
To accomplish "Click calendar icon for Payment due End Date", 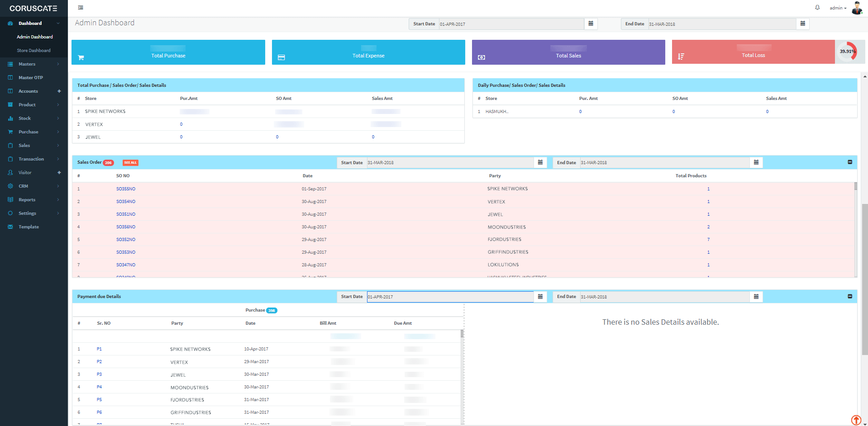I will (x=756, y=297).
